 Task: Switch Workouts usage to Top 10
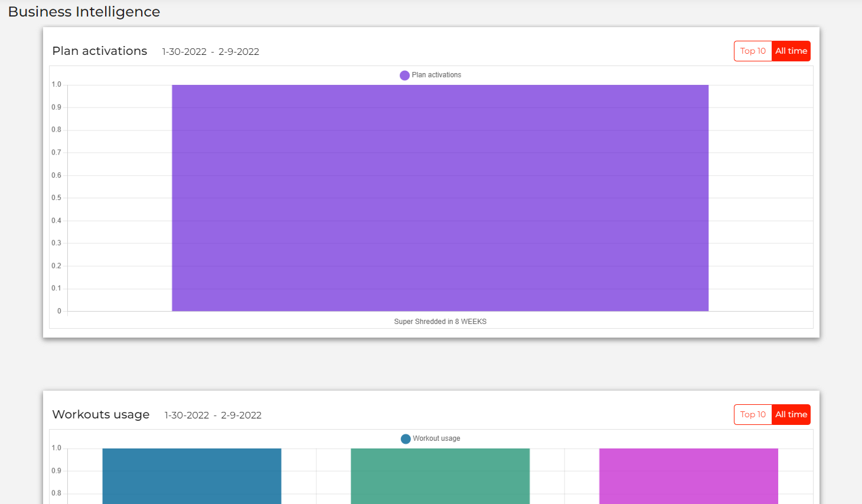pos(753,415)
